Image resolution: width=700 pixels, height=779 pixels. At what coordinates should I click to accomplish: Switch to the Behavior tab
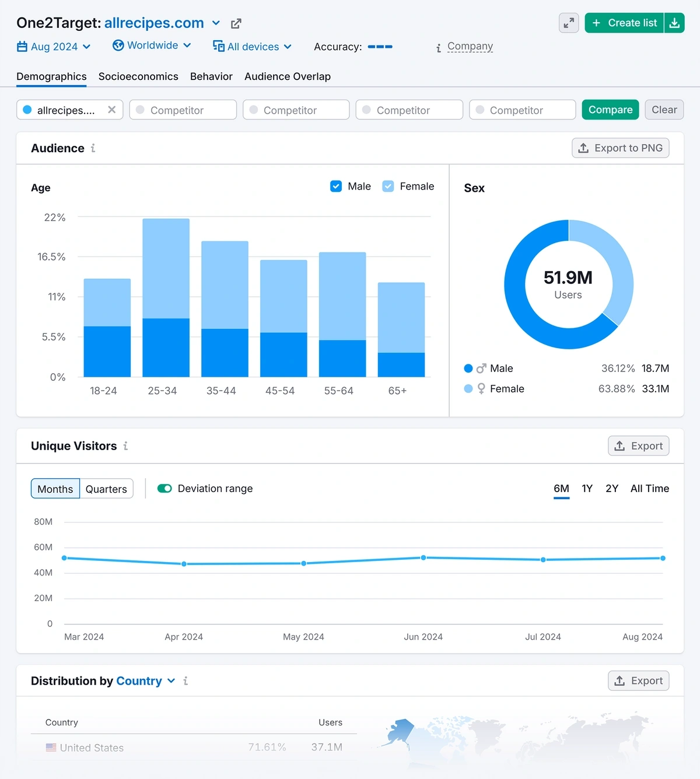point(211,76)
